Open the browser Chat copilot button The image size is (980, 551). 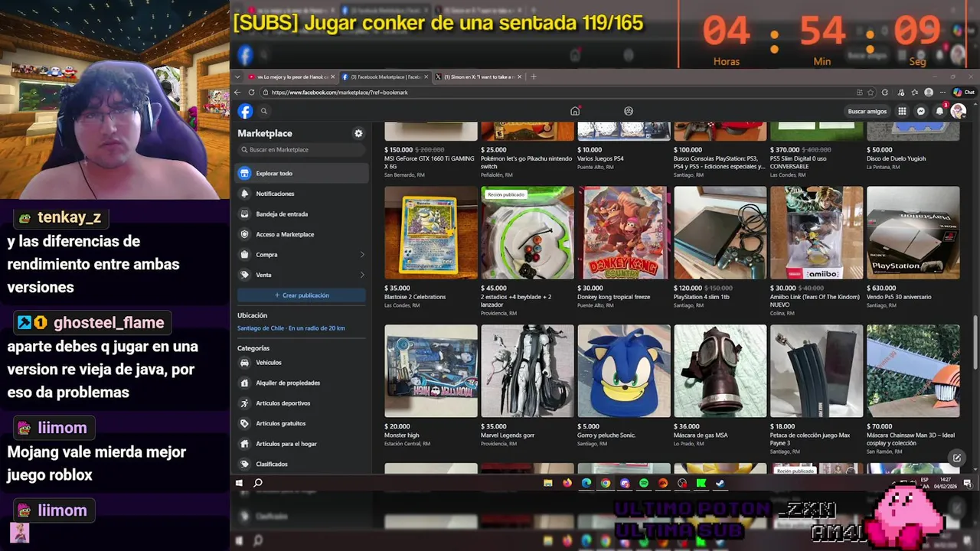pos(963,93)
